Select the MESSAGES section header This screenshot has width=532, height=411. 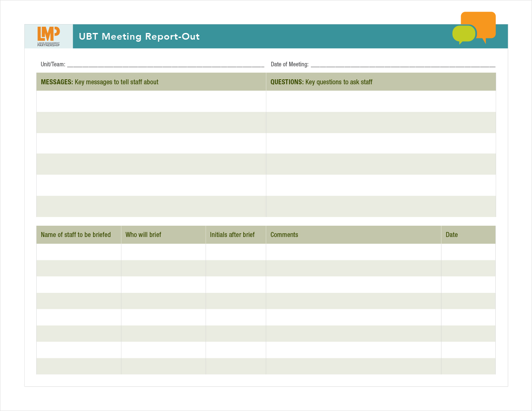pyautogui.click(x=100, y=82)
